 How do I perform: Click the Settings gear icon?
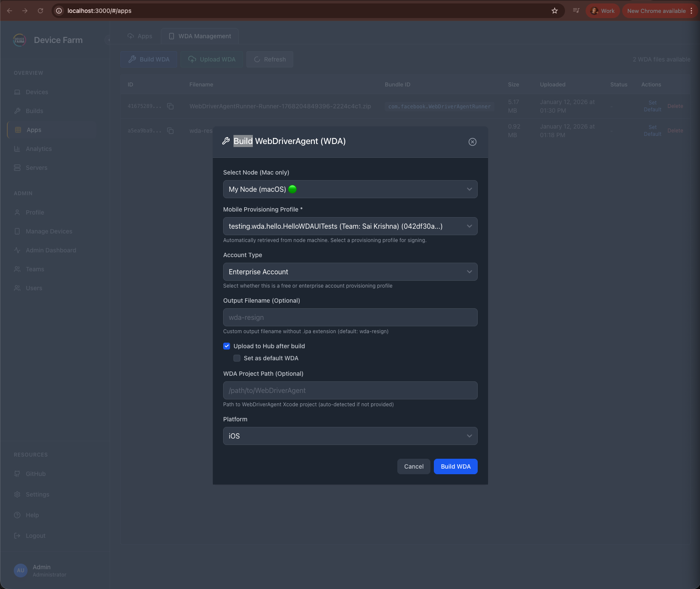pyautogui.click(x=17, y=494)
